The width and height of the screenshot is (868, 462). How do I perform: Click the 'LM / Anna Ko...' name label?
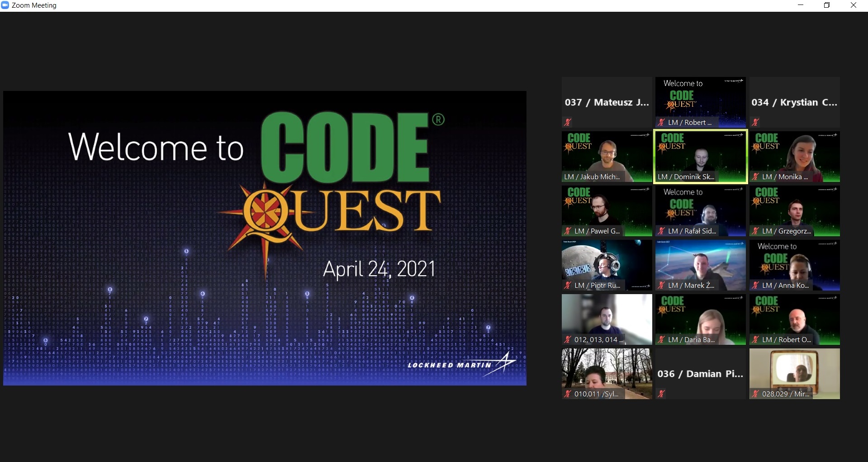(x=785, y=286)
